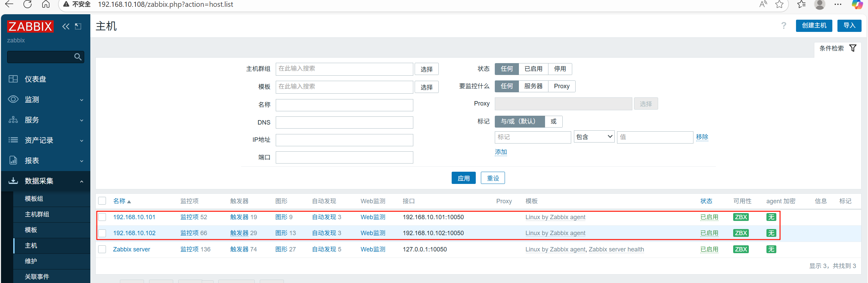Screen dimensions: 868x283
Task: Set monitored-by filter to Proxy
Action: pyautogui.click(x=562, y=86)
